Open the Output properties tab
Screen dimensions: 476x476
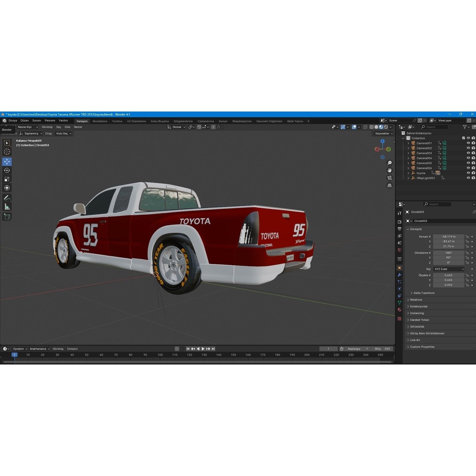pyautogui.click(x=399, y=229)
